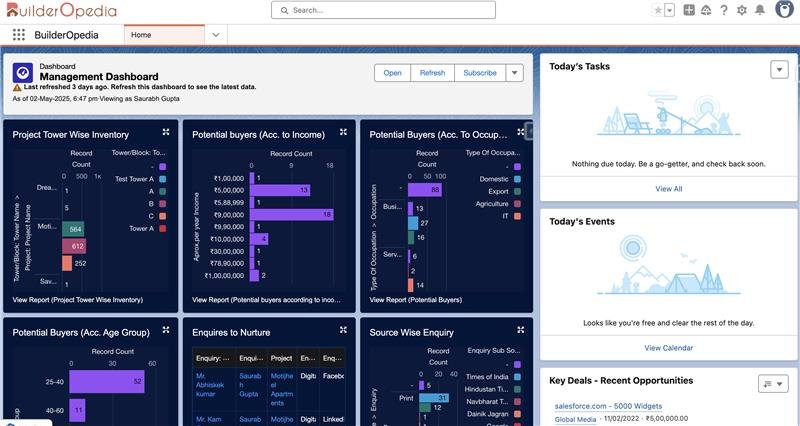Expand the Potential Buyers (Acc. To Occupation) chart
Screen dimensions: 800x426
[520, 132]
